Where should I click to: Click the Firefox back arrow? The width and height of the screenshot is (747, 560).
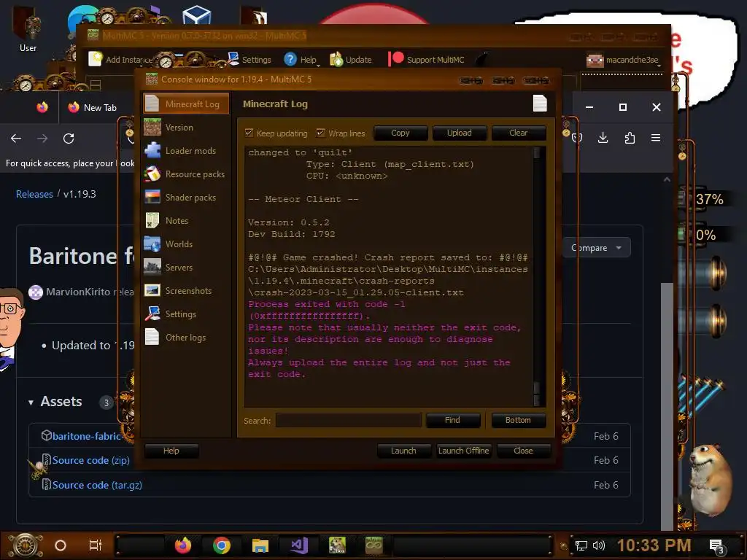tap(16, 138)
